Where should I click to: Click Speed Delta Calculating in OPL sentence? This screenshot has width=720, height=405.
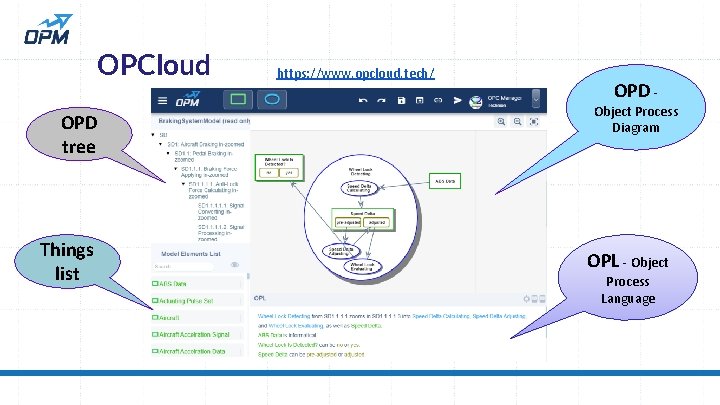pyautogui.click(x=441, y=316)
